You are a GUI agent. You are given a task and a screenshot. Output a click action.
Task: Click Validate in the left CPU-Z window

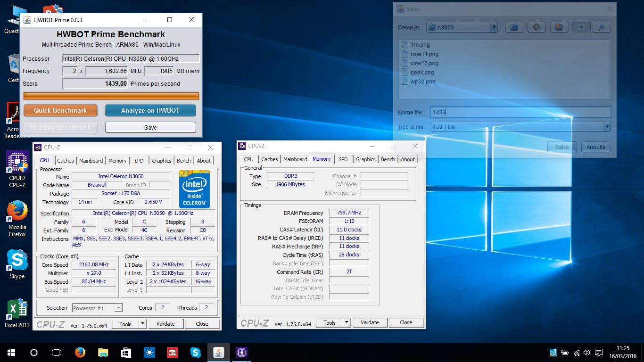coord(165,324)
